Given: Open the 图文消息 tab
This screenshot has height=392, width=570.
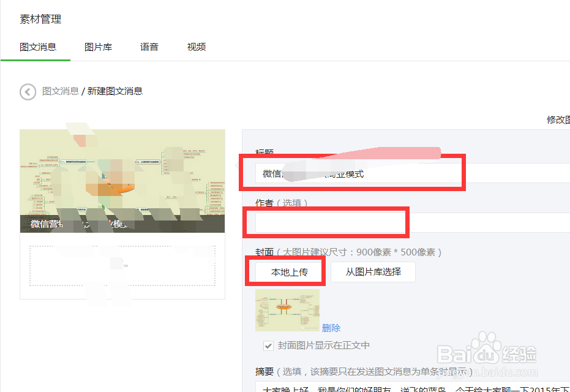Looking at the screenshot, I should coord(38,47).
